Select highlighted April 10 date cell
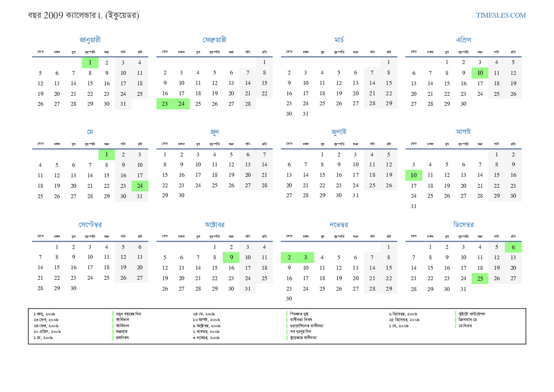Viewport: 554px width, 392px height. 480,73
